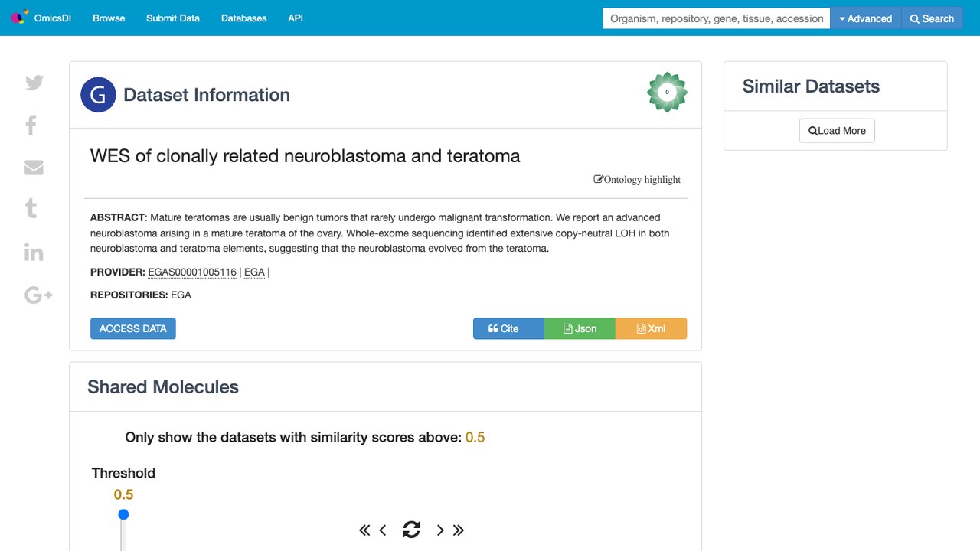
Task: Click the OmicsDI logo icon
Action: click(19, 18)
